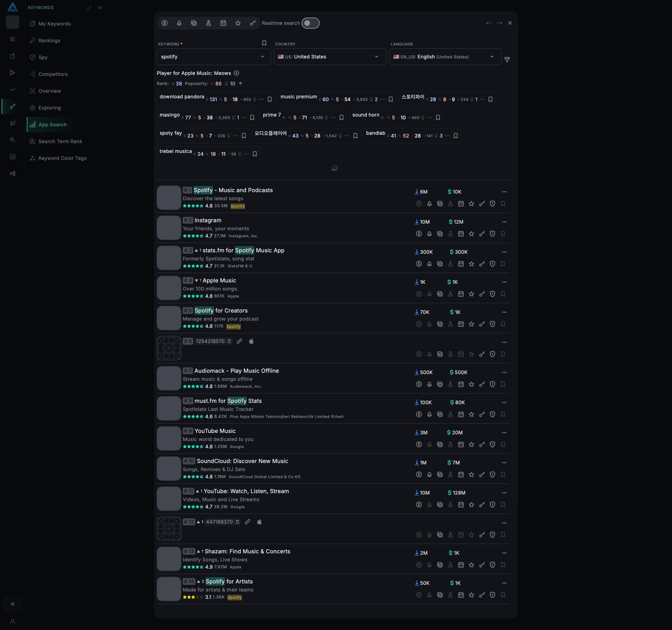Viewport: 672px width, 630px height.
Task: Open the Apple Music result
Action: point(219,281)
